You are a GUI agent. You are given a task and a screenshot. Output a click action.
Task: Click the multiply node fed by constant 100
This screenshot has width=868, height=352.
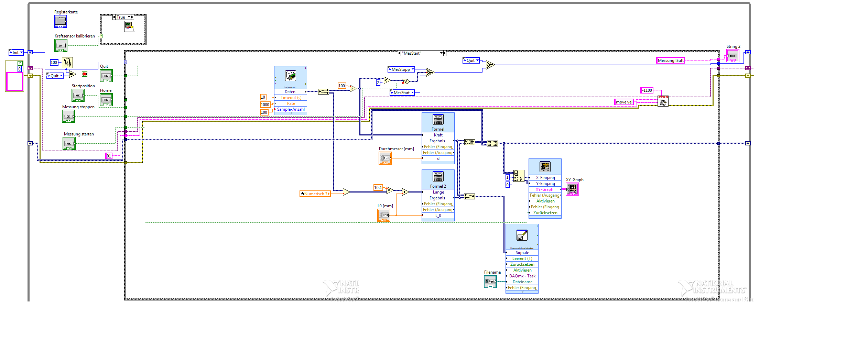coord(353,89)
